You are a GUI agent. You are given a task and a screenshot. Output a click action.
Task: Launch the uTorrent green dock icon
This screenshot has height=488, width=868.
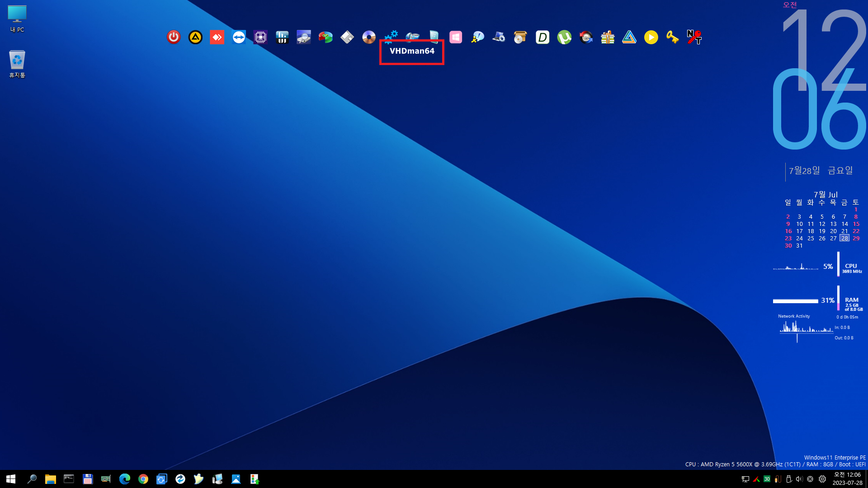pos(564,37)
